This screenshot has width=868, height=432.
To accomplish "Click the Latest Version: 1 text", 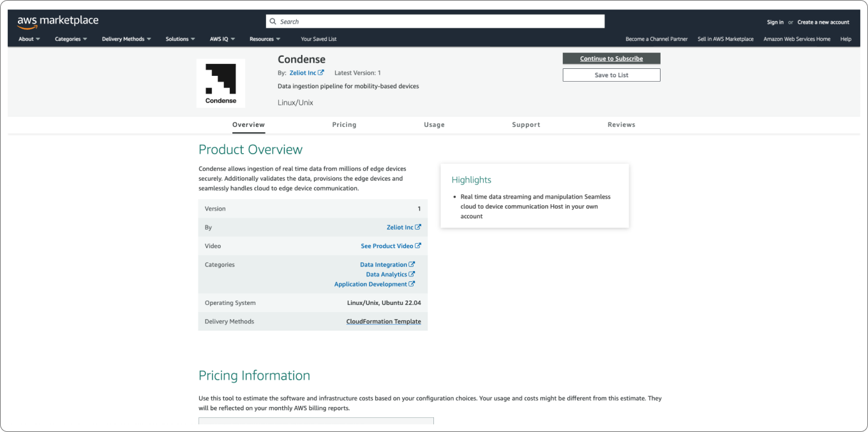I will coord(357,73).
